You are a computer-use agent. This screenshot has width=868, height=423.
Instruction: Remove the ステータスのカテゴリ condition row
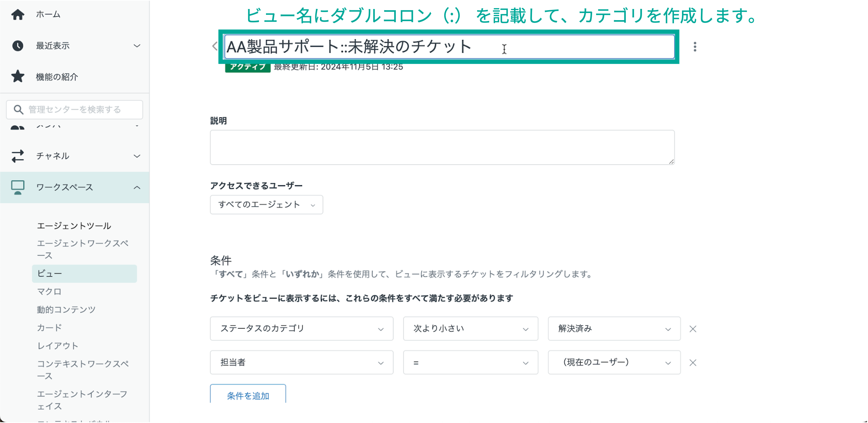[693, 329]
